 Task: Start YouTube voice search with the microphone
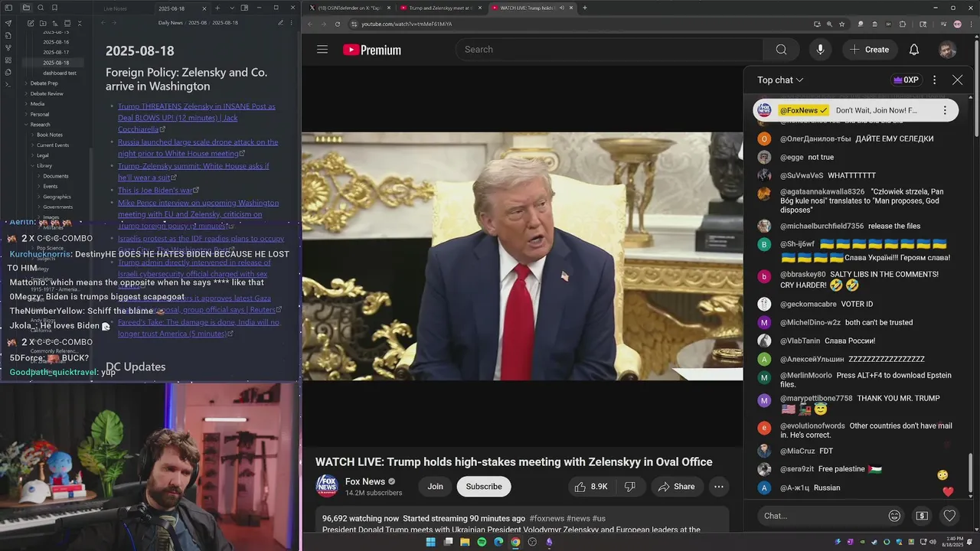[x=820, y=50]
